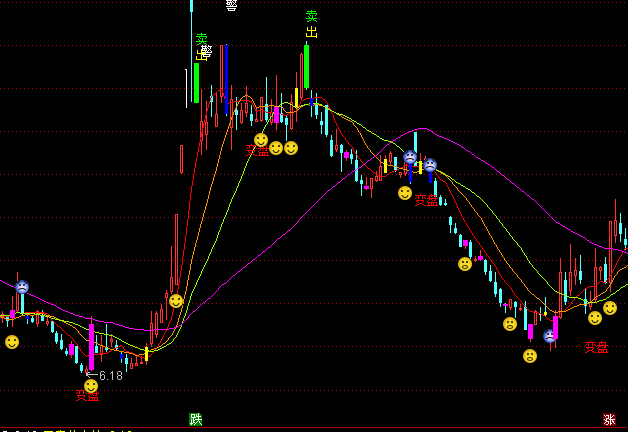
Task: Click the yellow smiley at the left edge
Action: click(12, 342)
